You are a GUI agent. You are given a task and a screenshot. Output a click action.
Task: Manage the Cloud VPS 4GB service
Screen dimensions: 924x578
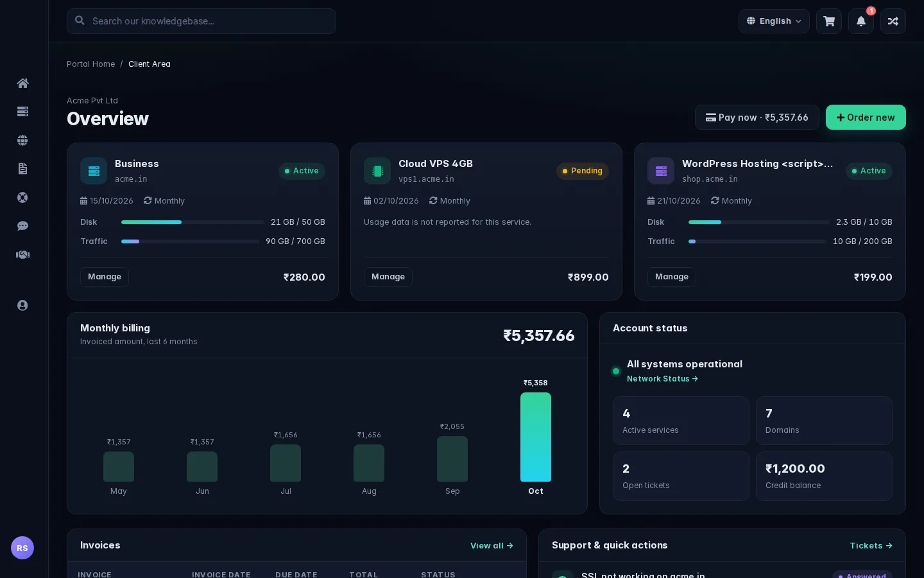coord(388,277)
